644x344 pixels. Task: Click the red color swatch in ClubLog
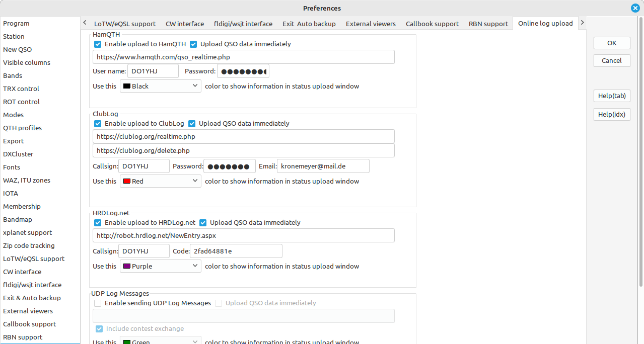coord(127,182)
